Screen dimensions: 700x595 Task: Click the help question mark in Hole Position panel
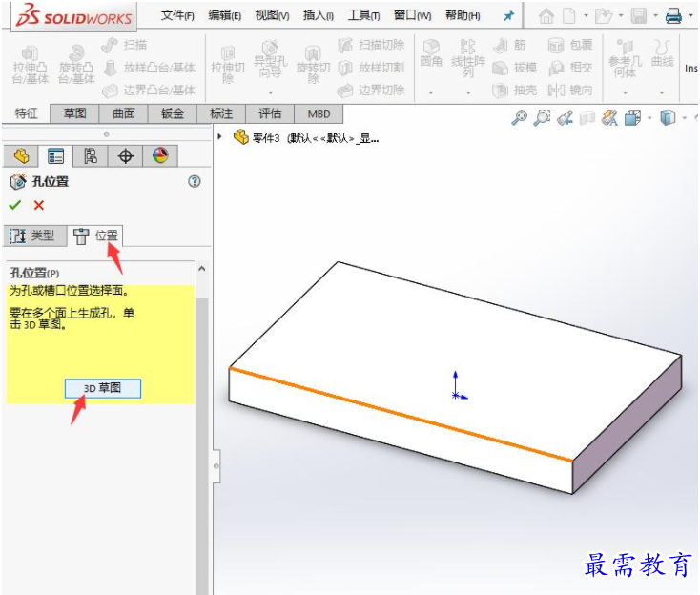195,181
